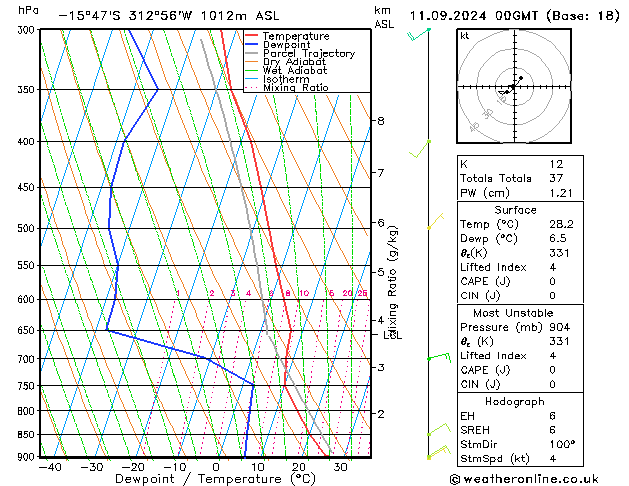Click the hodograph wind plot
Image resolution: width=629 pixels, height=486 pixels.
514,86
